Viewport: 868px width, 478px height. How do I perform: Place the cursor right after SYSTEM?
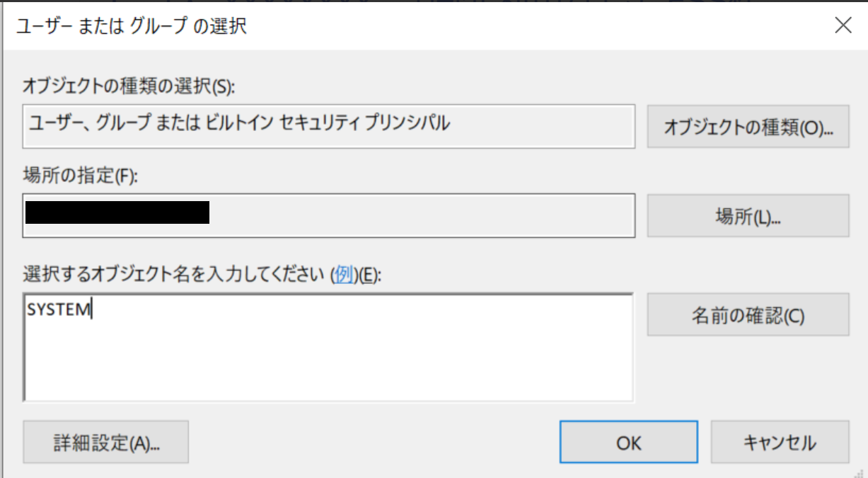click(93, 310)
